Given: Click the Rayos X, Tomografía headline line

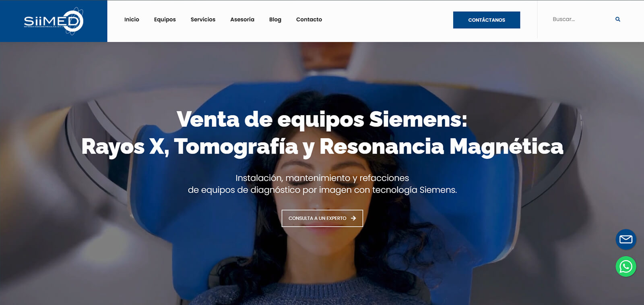Looking at the screenshot, I should coord(322,146).
